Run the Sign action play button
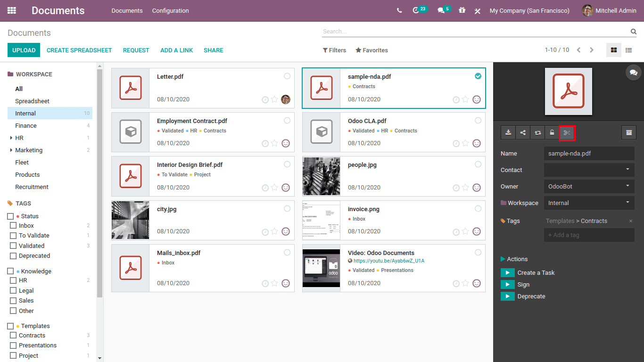Screen dimensions: 644x362 (x=507, y=284)
